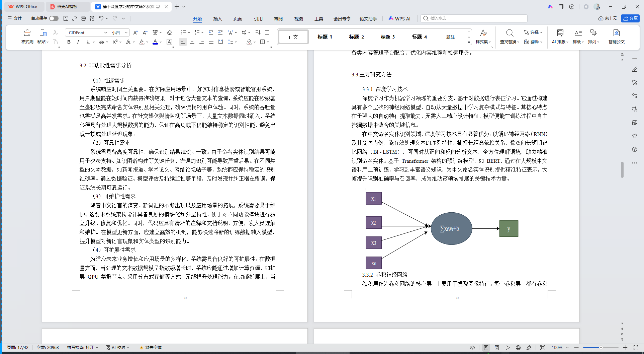Start reading playback from the status bar
Screen dimensions: 644x354
tap(508, 348)
